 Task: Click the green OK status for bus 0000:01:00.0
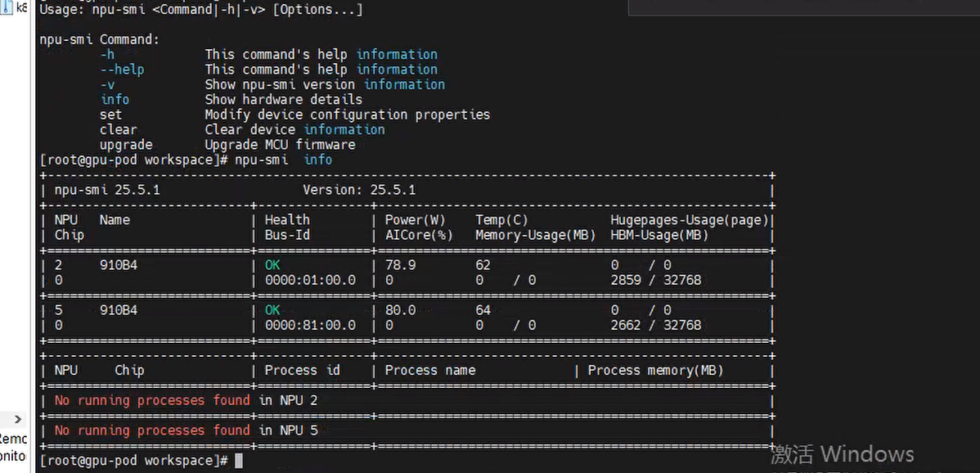tap(272, 265)
